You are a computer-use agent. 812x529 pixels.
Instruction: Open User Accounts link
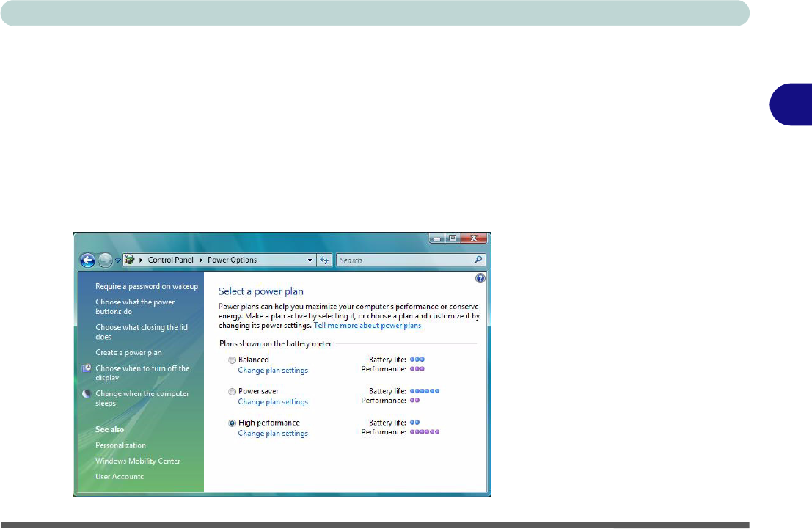pos(120,477)
